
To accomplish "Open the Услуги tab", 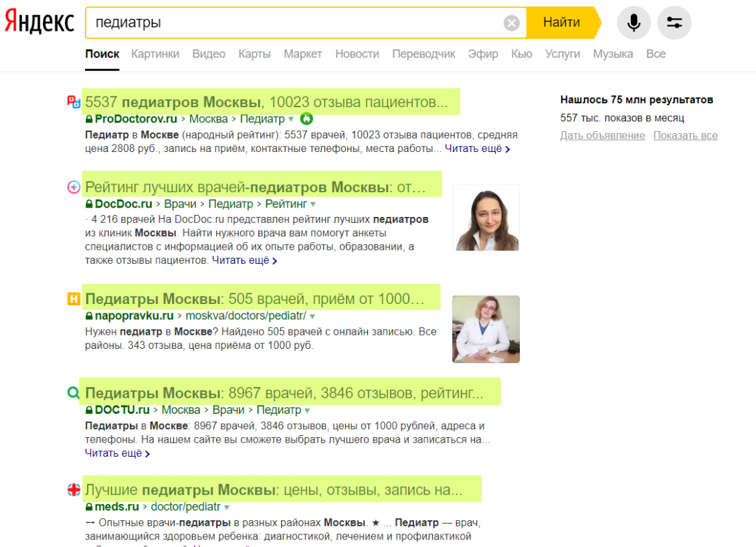I will pyautogui.click(x=562, y=54).
